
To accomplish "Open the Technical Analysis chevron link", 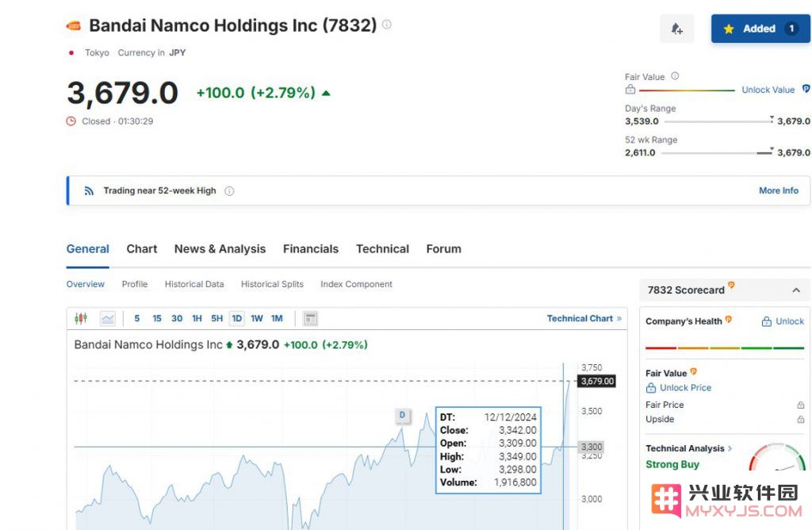I will pos(730,448).
